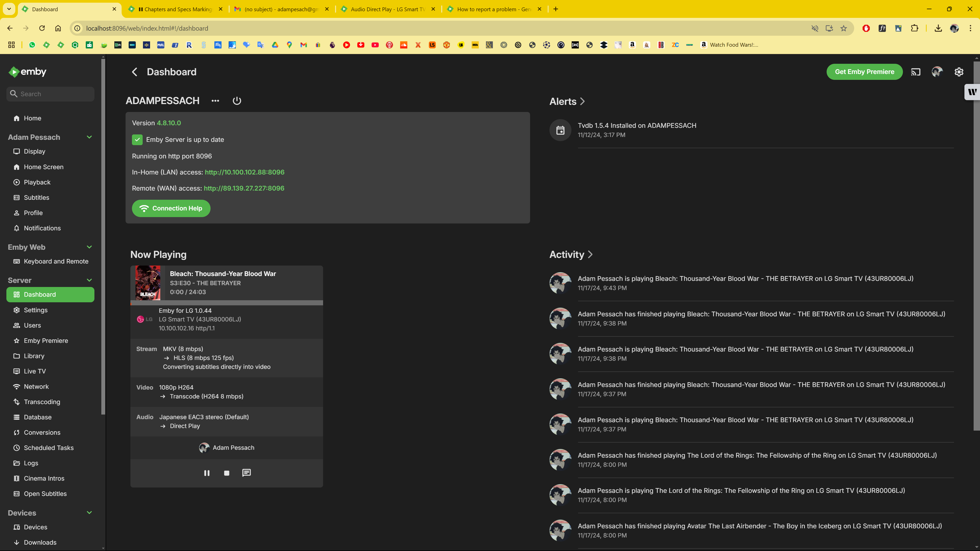
Task: Open the server three-dots options menu
Action: click(215, 101)
